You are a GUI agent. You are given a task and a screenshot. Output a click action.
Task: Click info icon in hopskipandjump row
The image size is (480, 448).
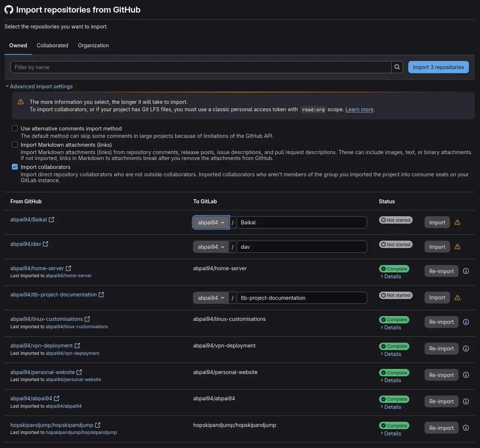pyautogui.click(x=466, y=428)
